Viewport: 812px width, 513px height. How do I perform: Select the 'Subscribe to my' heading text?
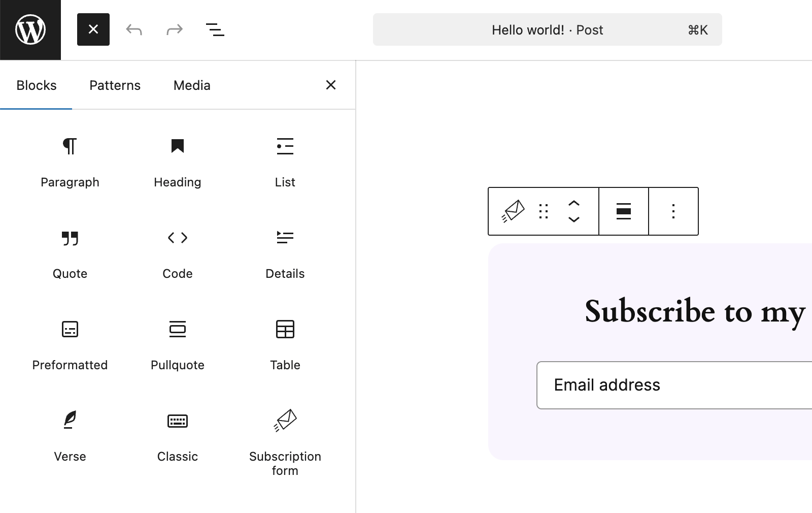pyautogui.click(x=695, y=311)
